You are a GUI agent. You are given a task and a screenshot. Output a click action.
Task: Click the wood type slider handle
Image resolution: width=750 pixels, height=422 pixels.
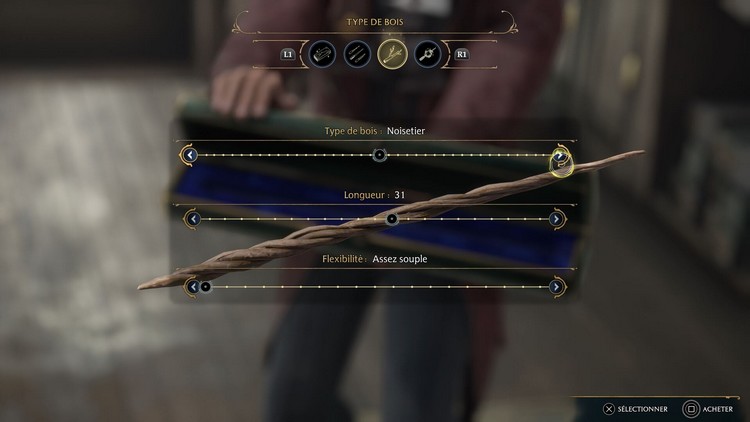pos(380,155)
